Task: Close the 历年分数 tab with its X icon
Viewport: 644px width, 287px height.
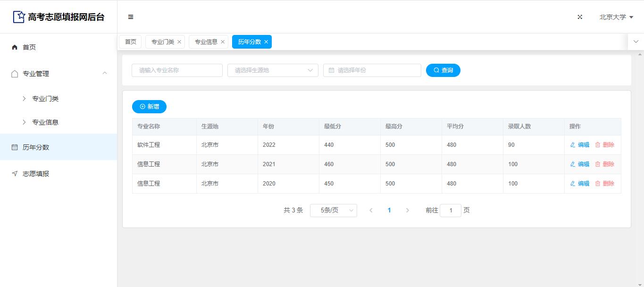Action: click(266, 42)
